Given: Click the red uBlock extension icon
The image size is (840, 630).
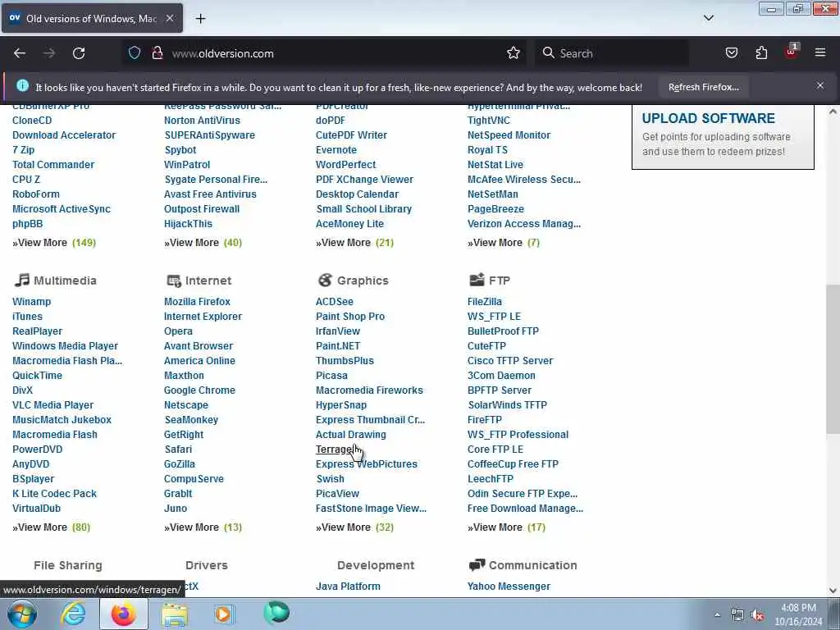Looking at the screenshot, I should (x=792, y=52).
